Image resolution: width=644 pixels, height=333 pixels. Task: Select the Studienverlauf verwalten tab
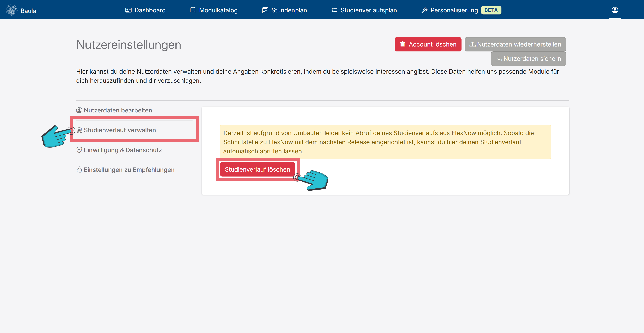click(135, 130)
